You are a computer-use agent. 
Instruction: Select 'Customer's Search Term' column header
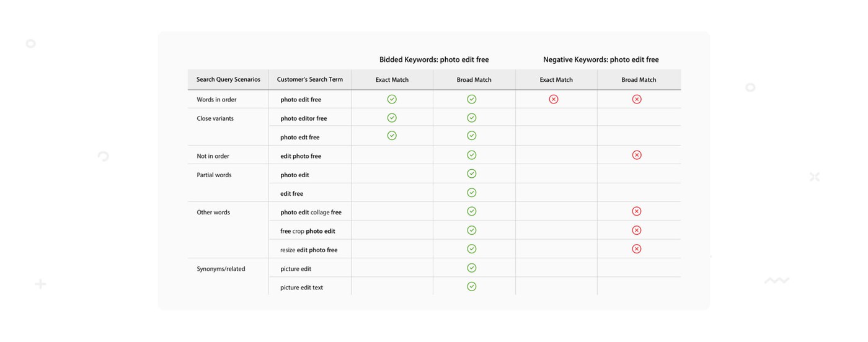point(310,80)
